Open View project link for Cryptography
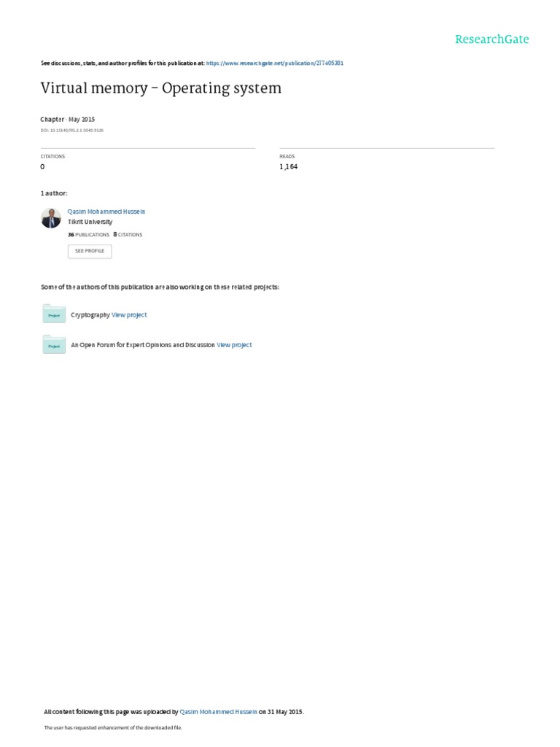This screenshot has width=560, height=747. (129, 315)
